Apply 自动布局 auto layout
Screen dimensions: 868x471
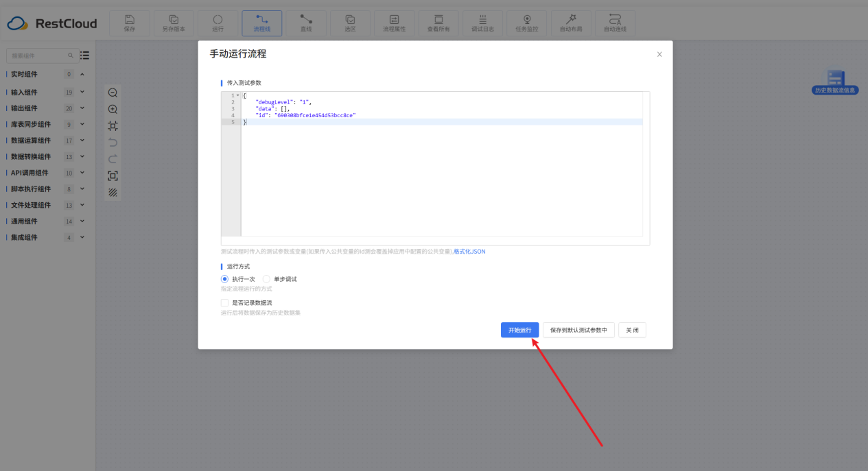point(571,23)
